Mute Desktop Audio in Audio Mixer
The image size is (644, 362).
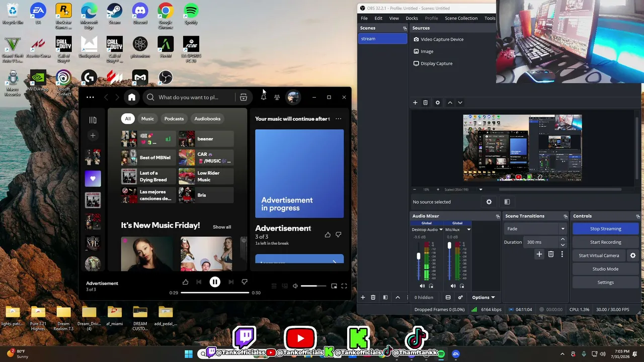(422, 286)
